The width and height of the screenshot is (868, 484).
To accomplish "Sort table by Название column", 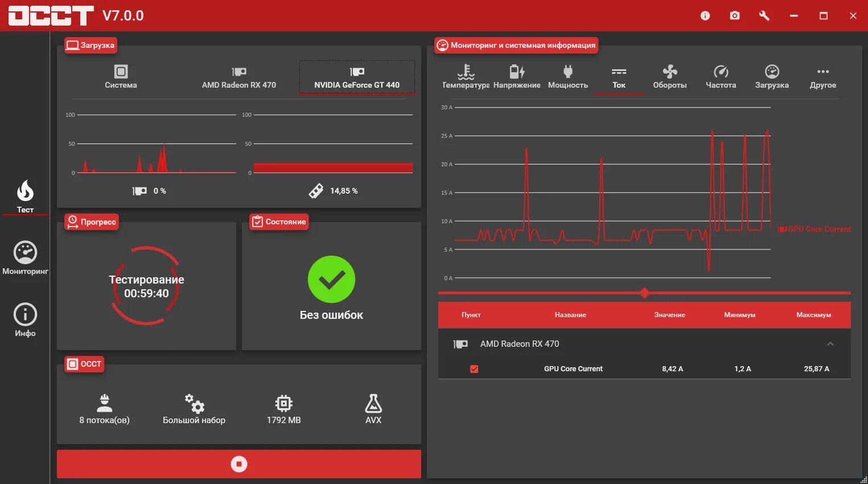I will click(x=570, y=315).
